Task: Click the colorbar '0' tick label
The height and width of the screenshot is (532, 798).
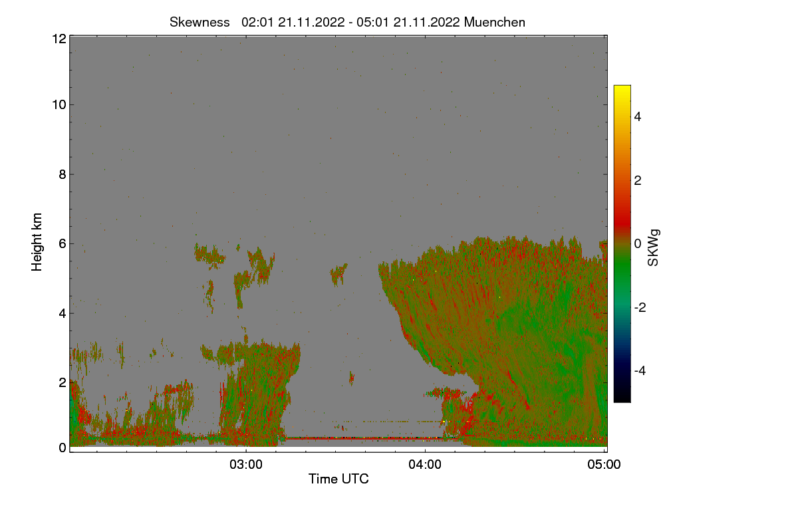Action: [x=638, y=243]
